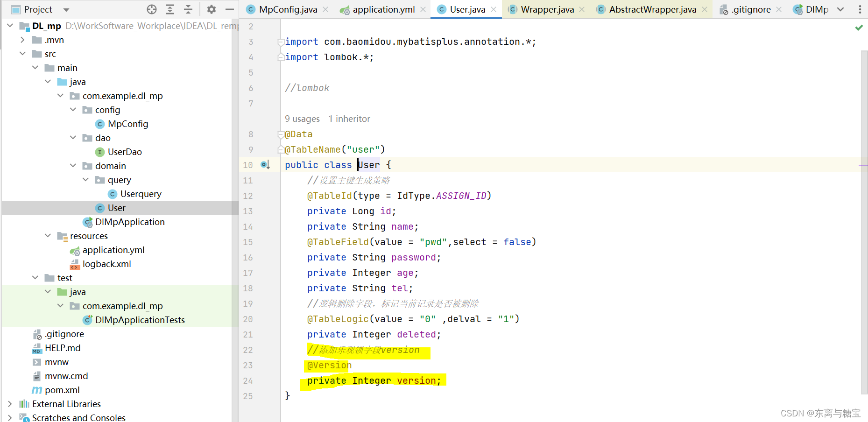Select MpConfig class in project tree
The image size is (868, 422).
click(127, 124)
